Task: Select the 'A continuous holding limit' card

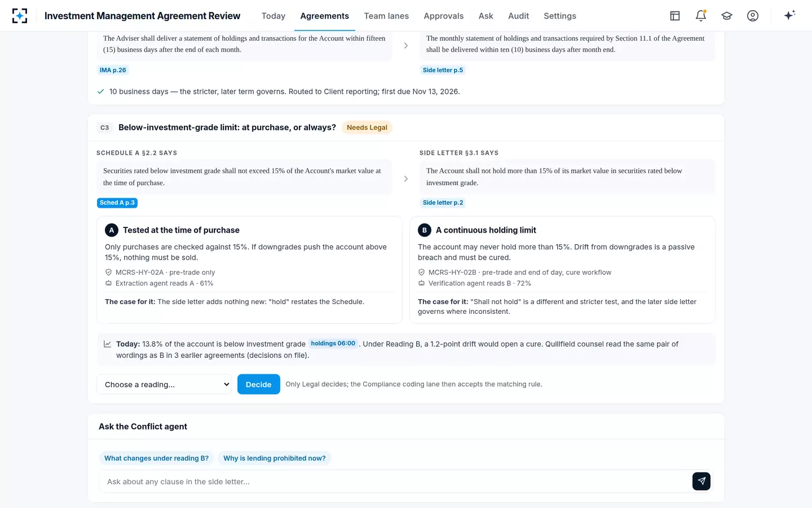Action: click(x=562, y=270)
